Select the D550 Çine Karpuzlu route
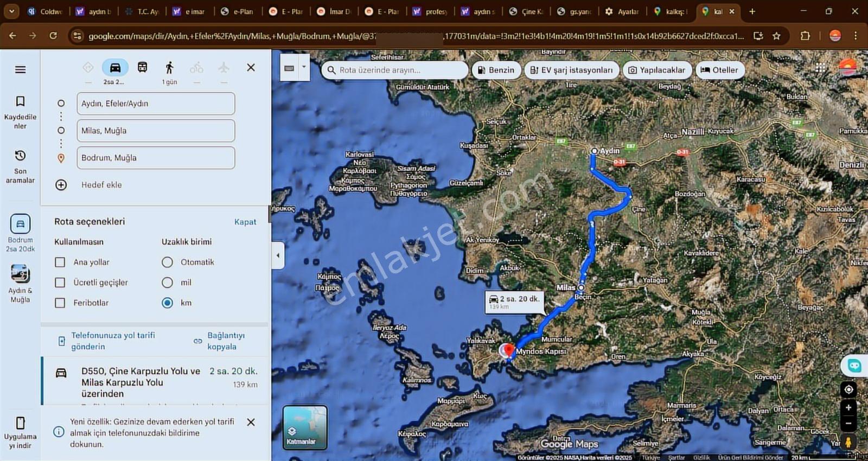The height and width of the screenshot is (461, 868). [156, 382]
